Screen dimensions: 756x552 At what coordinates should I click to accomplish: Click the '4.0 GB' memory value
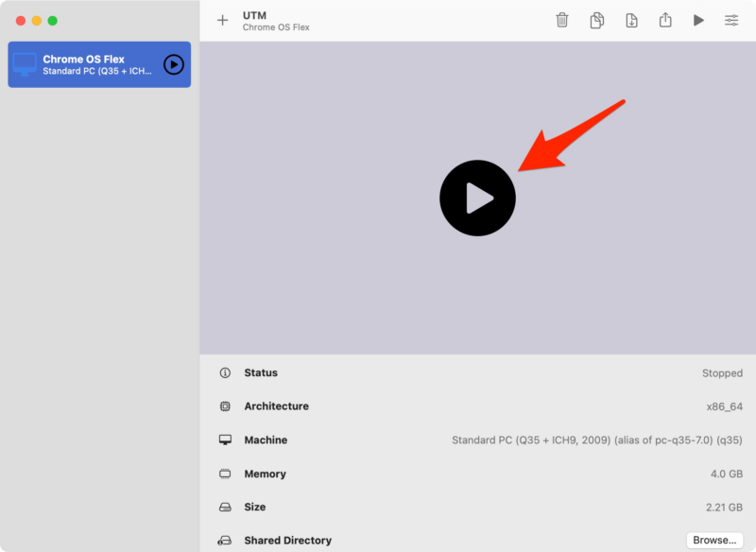coord(727,474)
